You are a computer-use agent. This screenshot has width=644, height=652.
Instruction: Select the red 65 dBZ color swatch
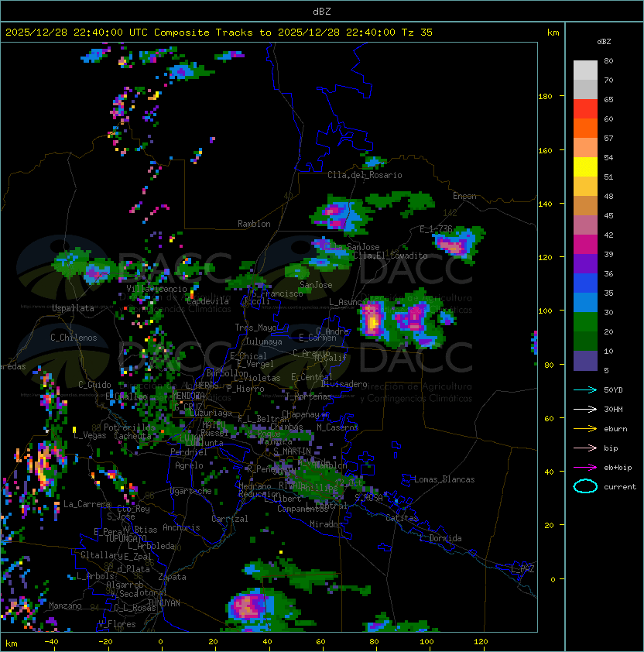(x=585, y=109)
